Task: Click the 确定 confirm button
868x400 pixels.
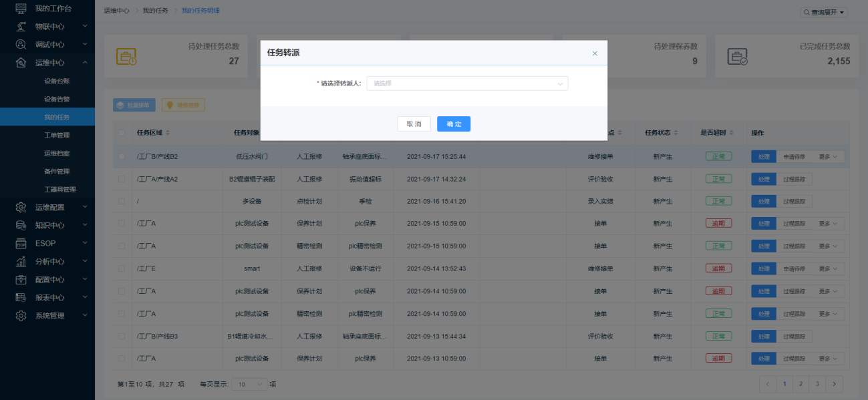Action: point(454,124)
